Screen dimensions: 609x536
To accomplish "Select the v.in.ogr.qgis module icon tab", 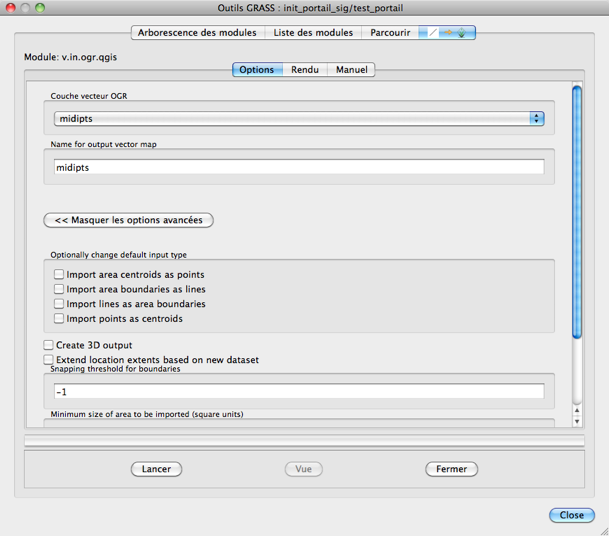I will (446, 32).
